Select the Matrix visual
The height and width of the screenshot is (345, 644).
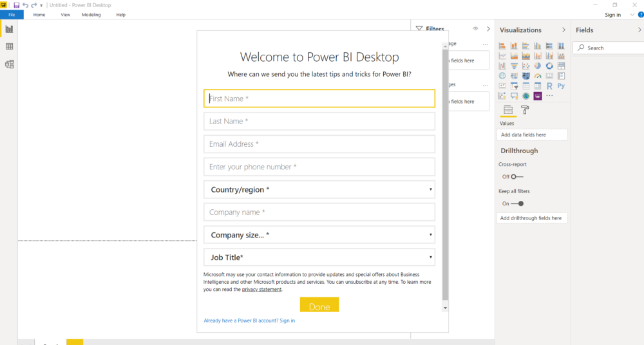tap(537, 86)
